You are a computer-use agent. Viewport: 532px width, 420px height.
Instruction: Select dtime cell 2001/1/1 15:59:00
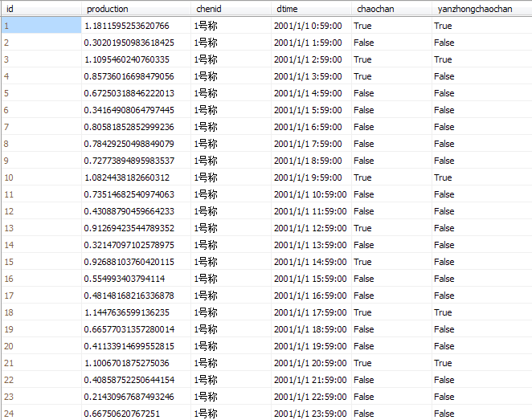pos(310,279)
